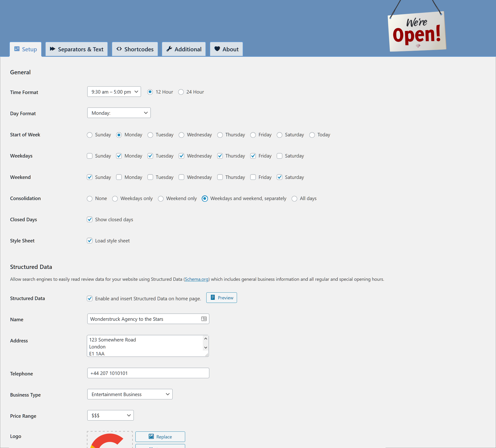Uncheck Friday in Weekdays row
496x448 pixels.
tap(253, 156)
